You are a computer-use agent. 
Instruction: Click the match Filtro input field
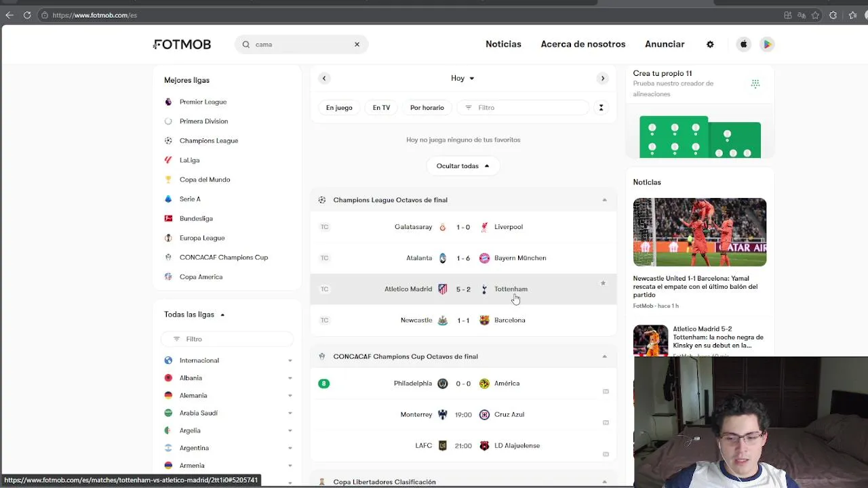pyautogui.click(x=524, y=107)
